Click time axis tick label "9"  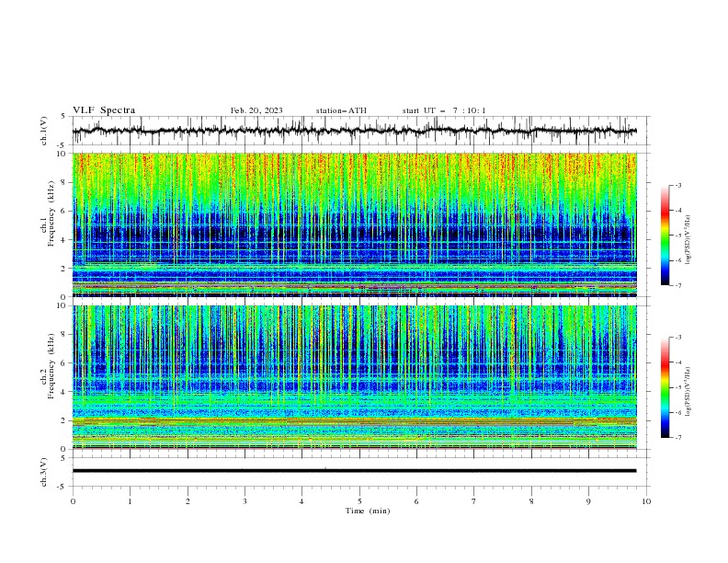click(588, 501)
